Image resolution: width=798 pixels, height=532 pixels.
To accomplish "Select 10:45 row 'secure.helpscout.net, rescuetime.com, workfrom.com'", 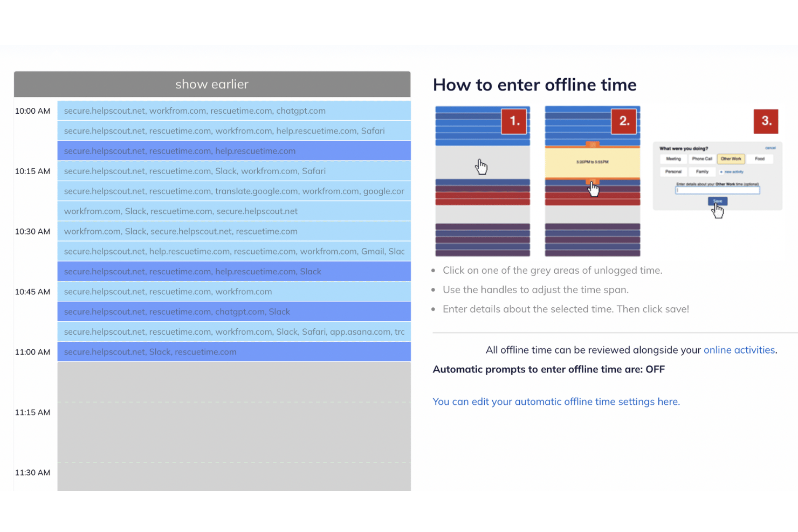I will [x=234, y=292].
